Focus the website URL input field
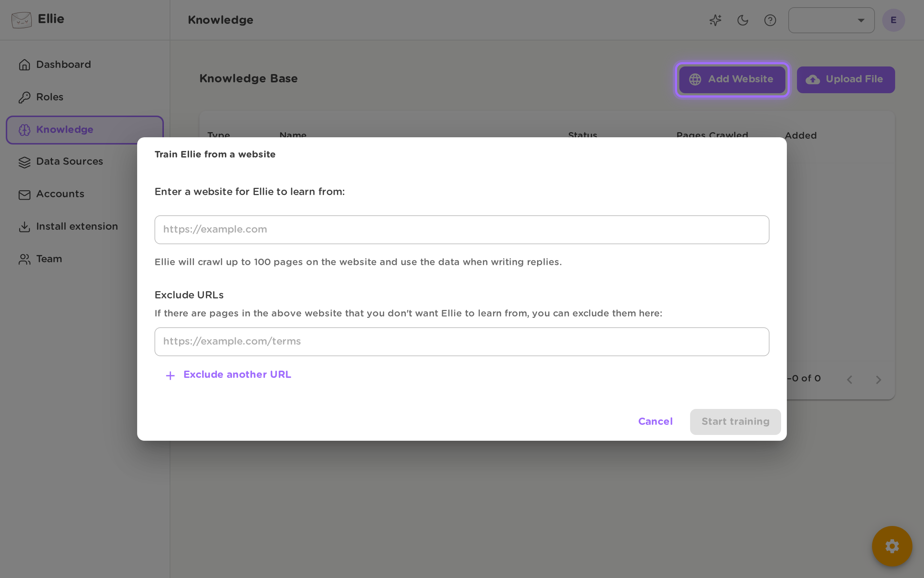This screenshot has height=578, width=924. pyautogui.click(x=462, y=230)
